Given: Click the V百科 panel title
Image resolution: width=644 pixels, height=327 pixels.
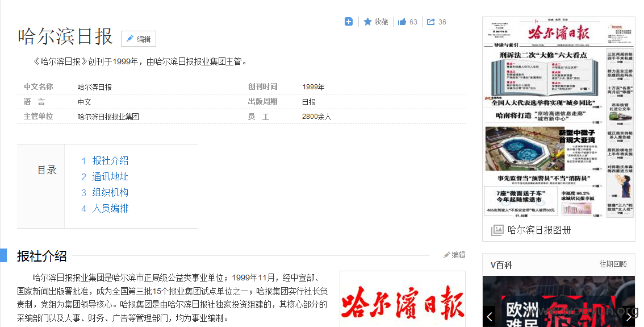Looking at the screenshot, I should coord(501,266).
